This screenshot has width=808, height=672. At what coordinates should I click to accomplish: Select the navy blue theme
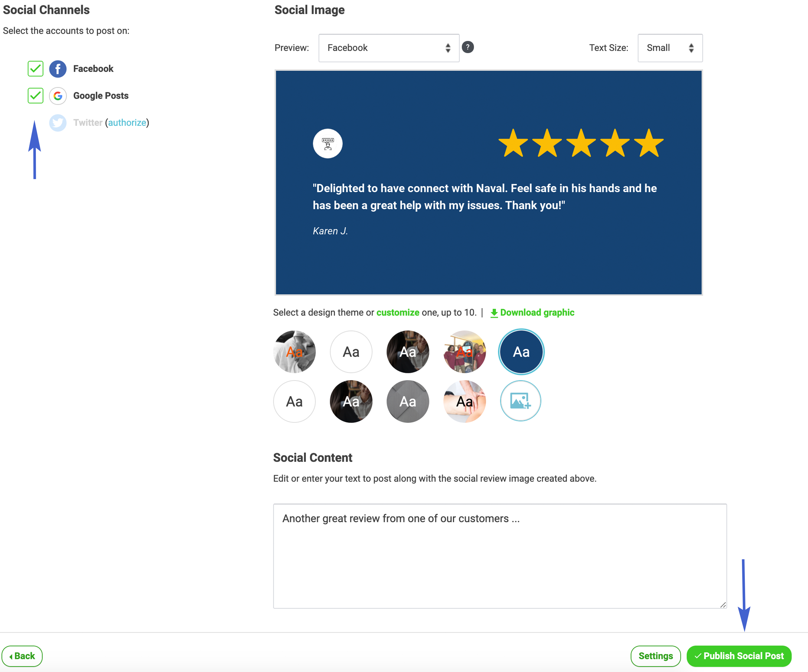point(521,351)
